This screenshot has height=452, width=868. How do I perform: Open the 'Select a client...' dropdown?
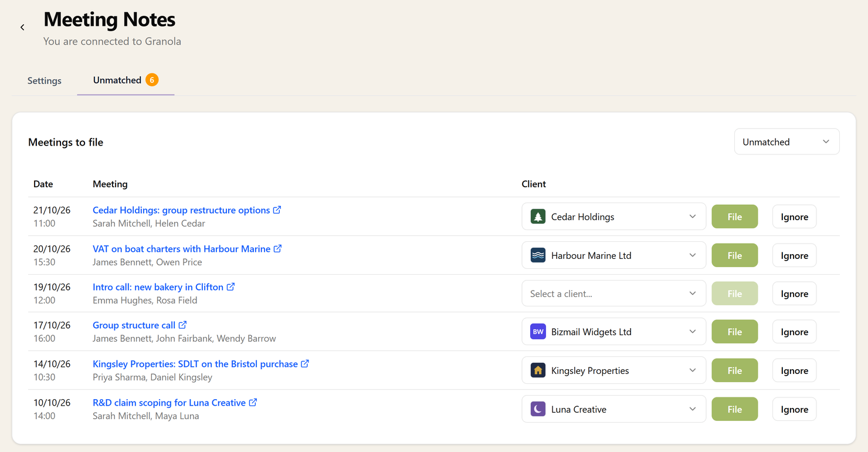click(613, 294)
